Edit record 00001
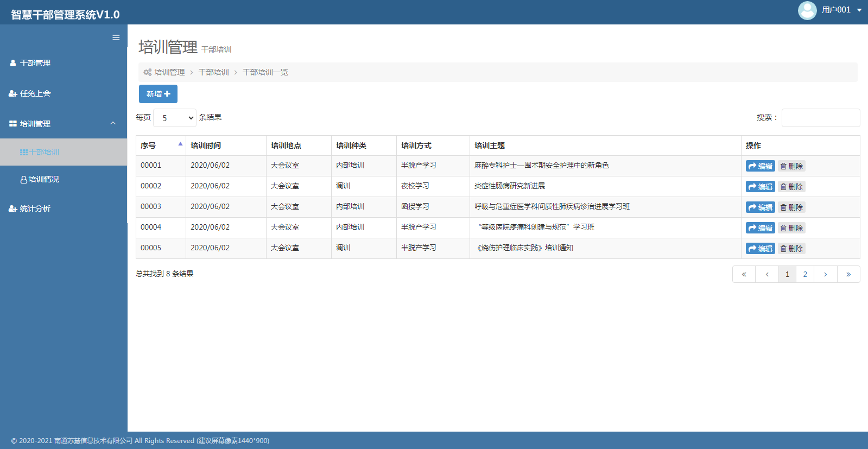This screenshot has height=449, width=868. (760, 166)
